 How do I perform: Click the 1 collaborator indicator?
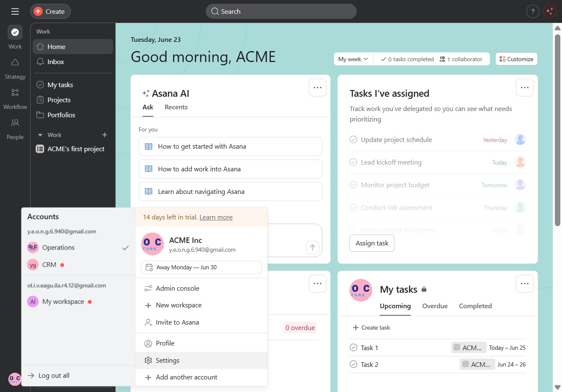pyautogui.click(x=461, y=59)
